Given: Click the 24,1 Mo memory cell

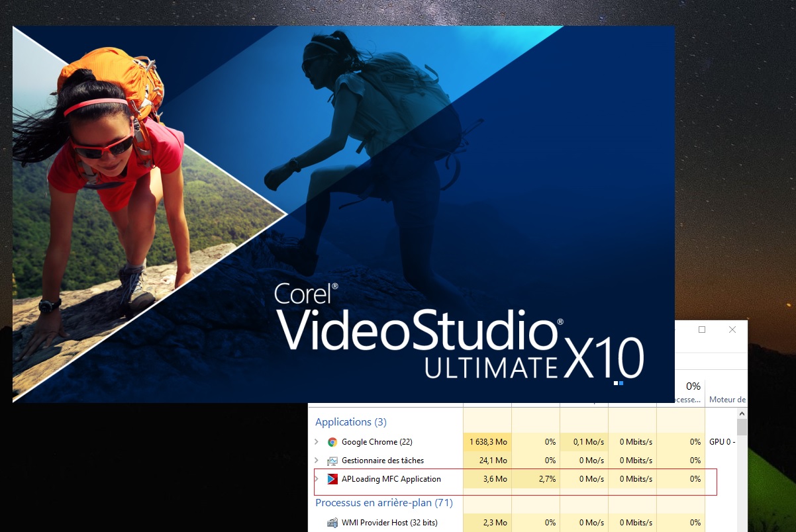Looking at the screenshot, I should (x=487, y=461).
